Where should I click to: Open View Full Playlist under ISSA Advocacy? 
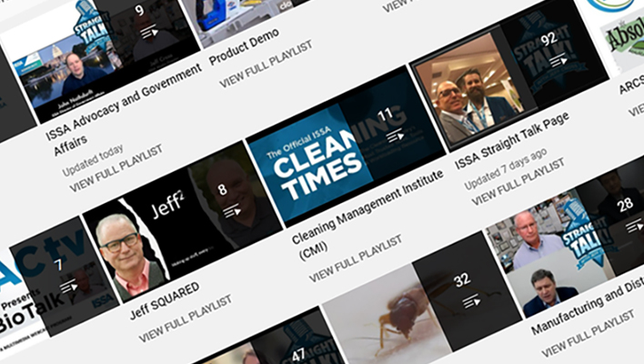[x=116, y=168]
